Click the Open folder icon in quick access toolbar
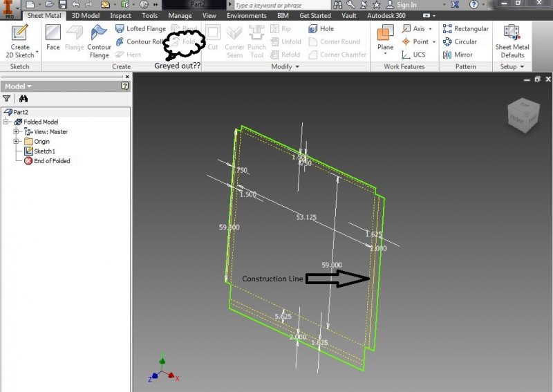Viewport: 553px width, 392px height. pyautogui.click(x=50, y=5)
